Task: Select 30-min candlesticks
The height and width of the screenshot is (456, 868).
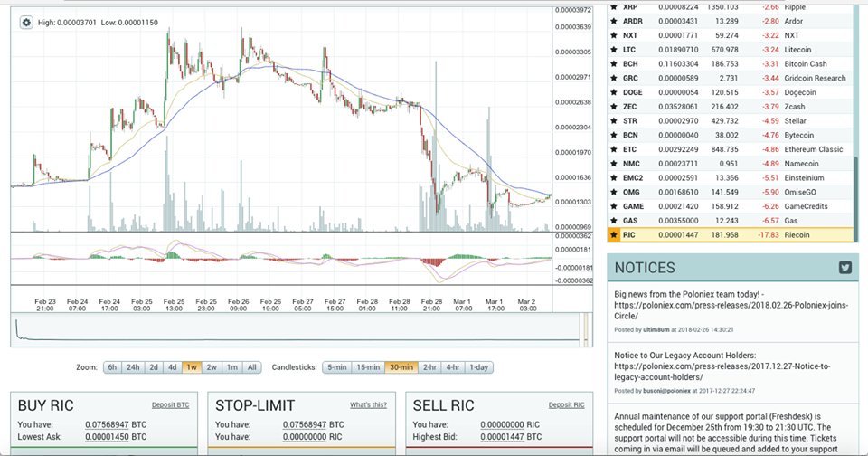Action: (x=401, y=367)
